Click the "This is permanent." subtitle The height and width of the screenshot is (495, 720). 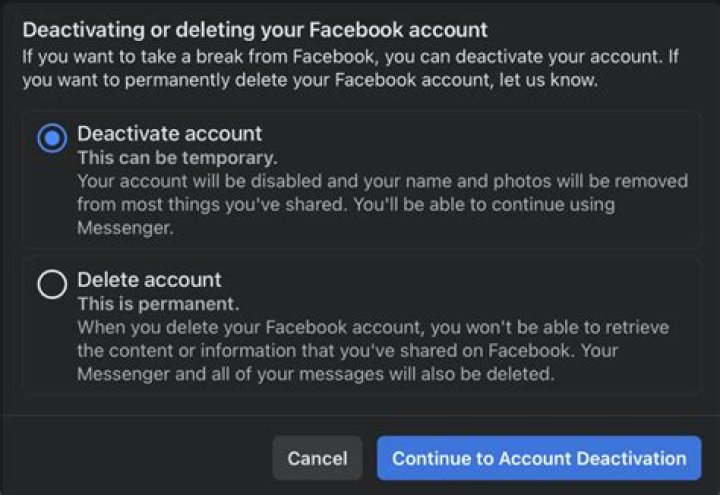[x=159, y=305]
